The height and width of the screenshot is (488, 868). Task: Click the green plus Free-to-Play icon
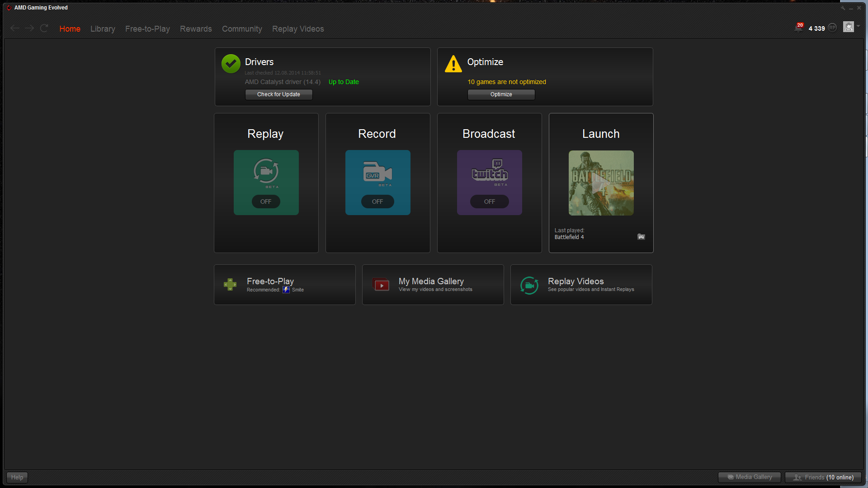click(230, 284)
